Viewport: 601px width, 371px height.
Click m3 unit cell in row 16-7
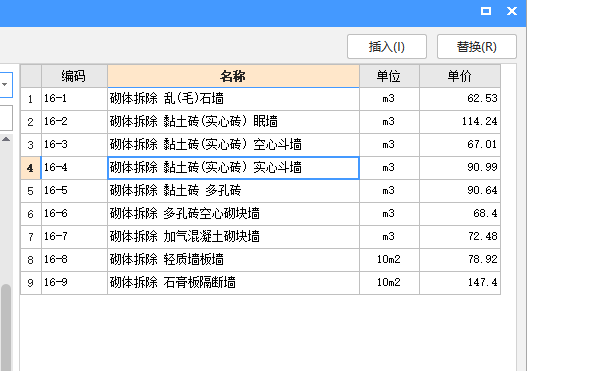click(x=389, y=237)
